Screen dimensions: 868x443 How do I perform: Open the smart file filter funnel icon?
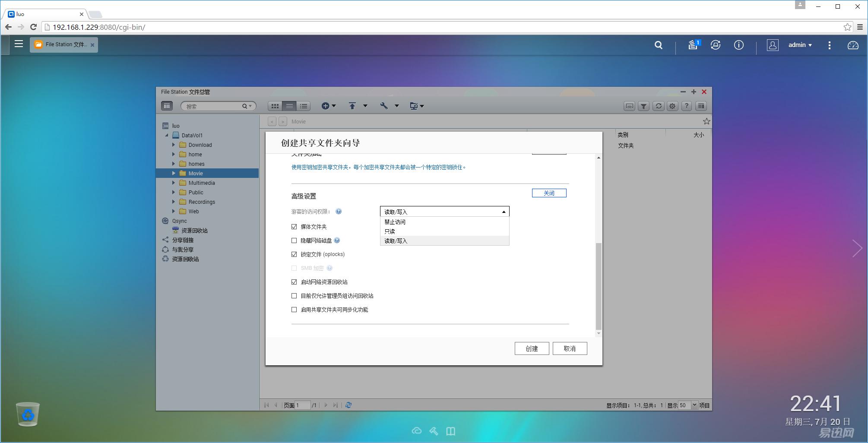click(643, 106)
